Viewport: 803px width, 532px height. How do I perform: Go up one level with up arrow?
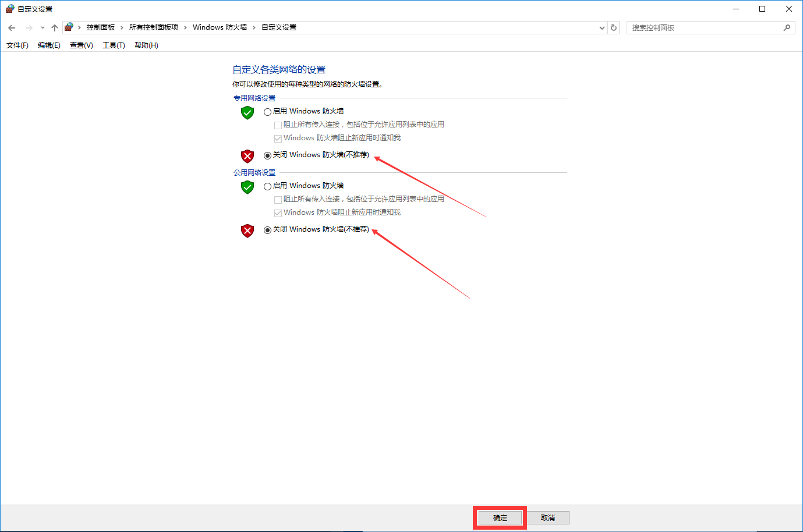pos(55,27)
